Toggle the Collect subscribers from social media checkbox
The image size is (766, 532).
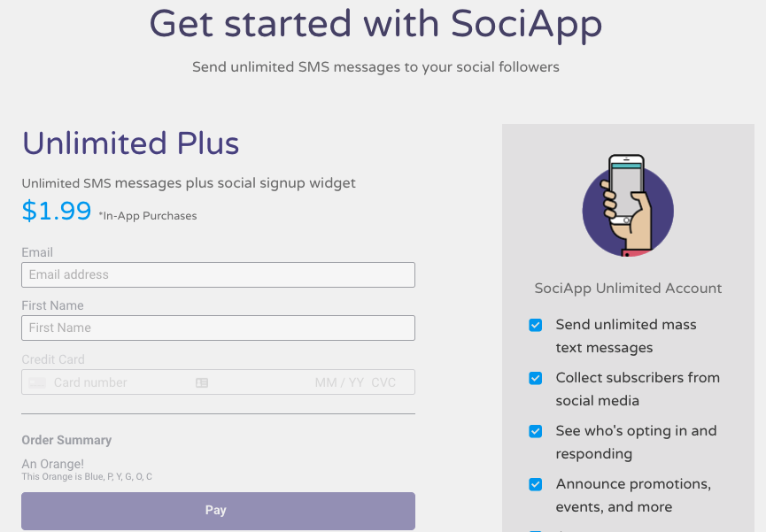(x=536, y=378)
